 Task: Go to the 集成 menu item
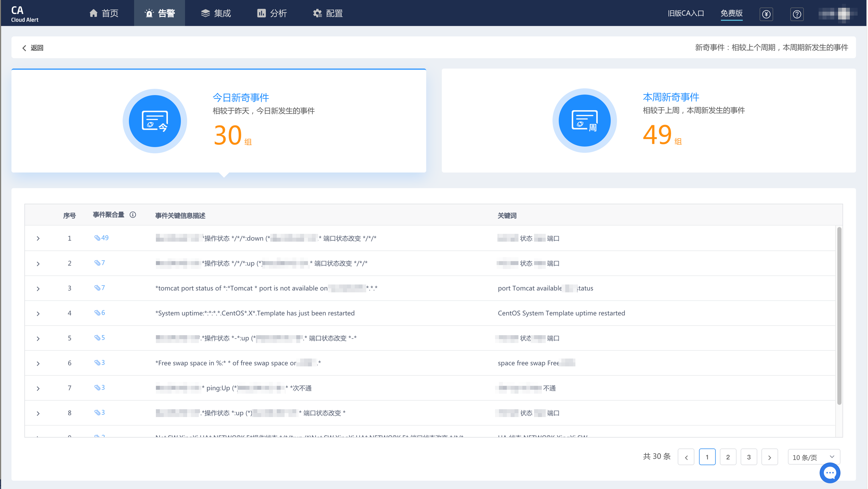pos(216,13)
